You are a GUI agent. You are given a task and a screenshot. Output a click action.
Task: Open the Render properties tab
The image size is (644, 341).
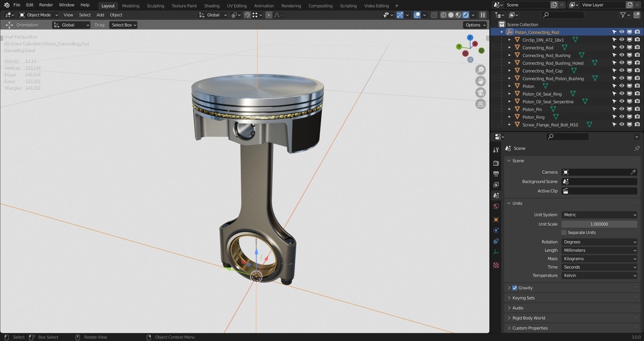point(496,163)
